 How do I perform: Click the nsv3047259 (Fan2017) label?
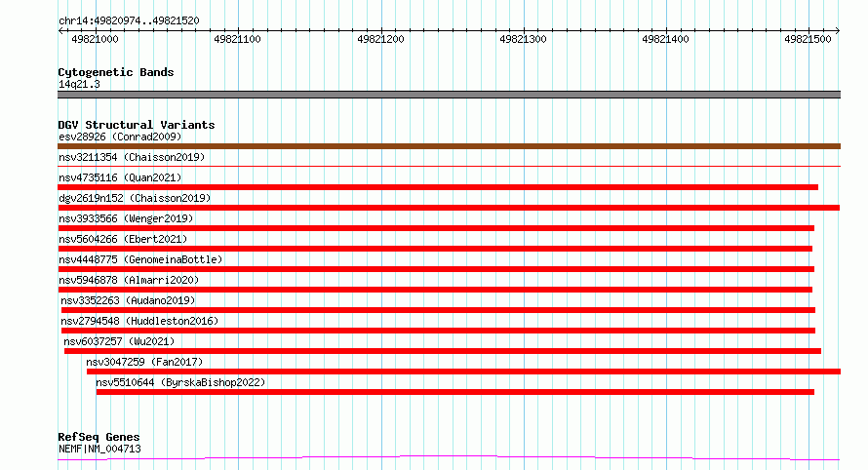[144, 362]
